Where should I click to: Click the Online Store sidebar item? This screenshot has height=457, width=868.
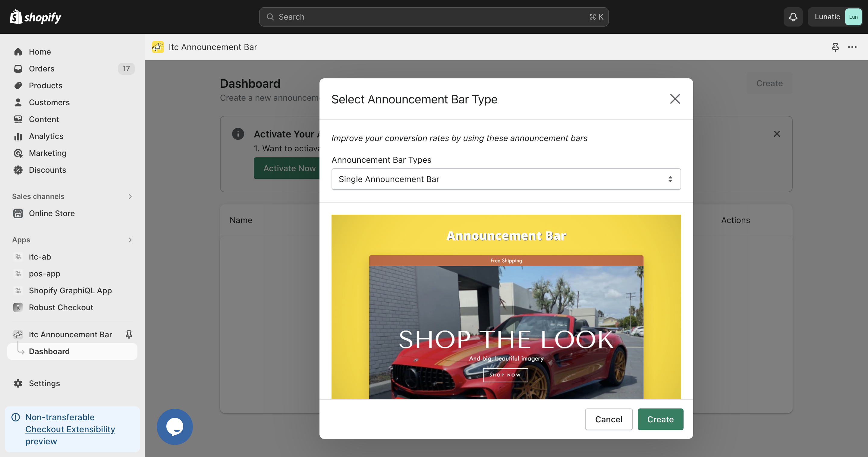pyautogui.click(x=52, y=213)
